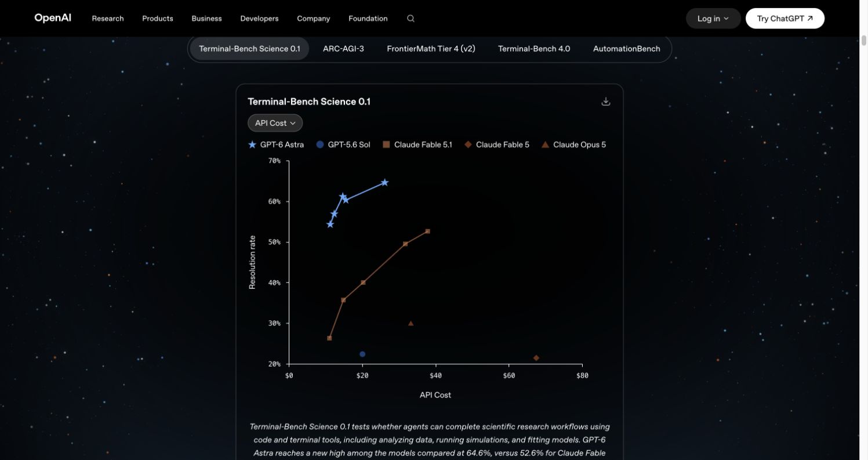Open the Products menu

tap(158, 19)
